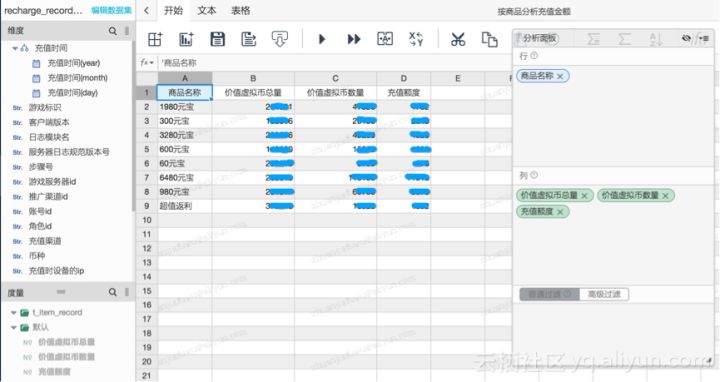
Task: Click the insert table icon in toolbar
Action: [155, 39]
